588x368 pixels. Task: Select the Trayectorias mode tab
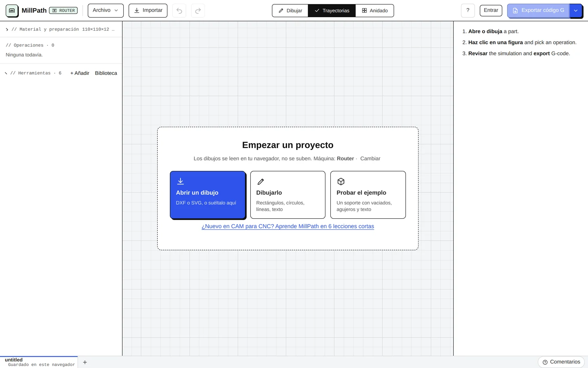pos(332,11)
